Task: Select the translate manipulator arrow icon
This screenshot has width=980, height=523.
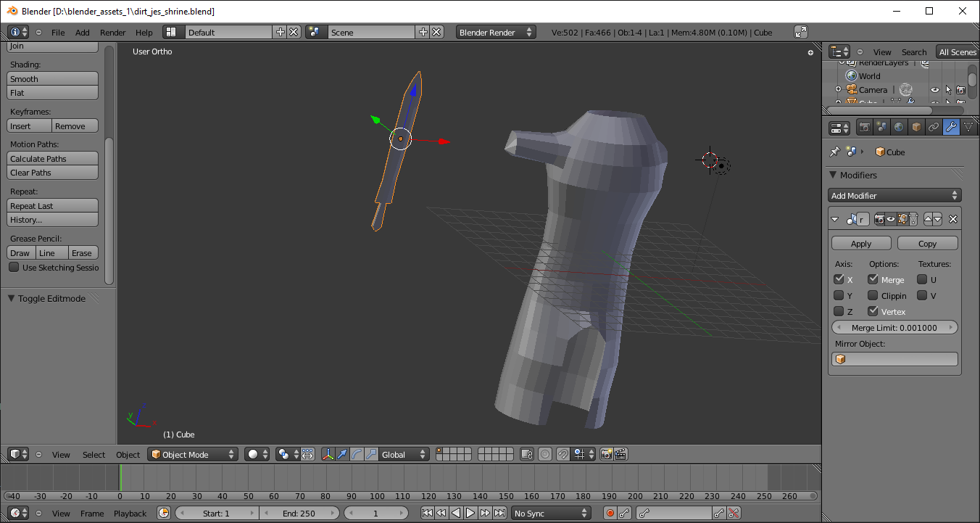Action: [342, 455]
